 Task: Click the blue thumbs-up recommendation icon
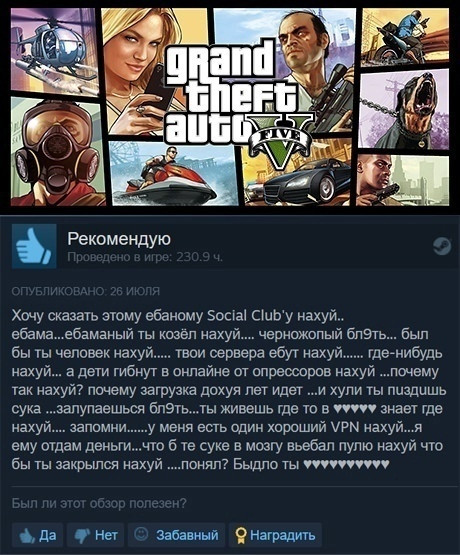click(x=34, y=246)
